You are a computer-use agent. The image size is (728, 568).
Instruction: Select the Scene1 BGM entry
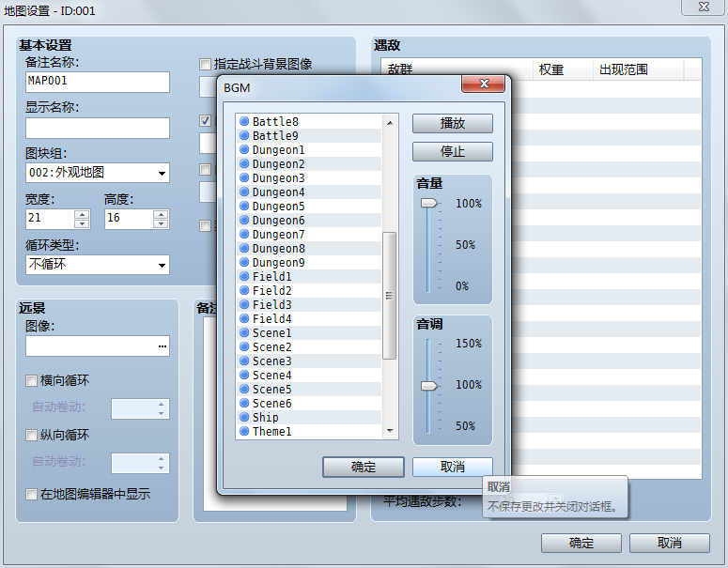pyautogui.click(x=309, y=332)
